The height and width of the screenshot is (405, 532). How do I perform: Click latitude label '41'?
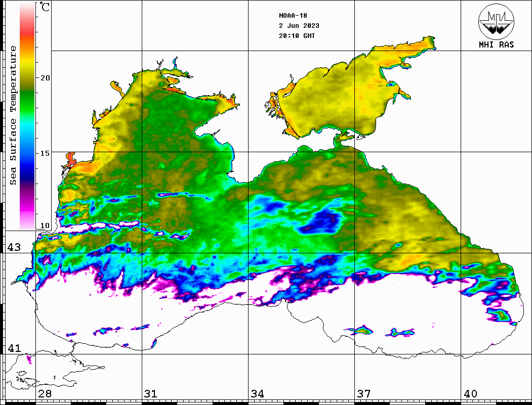point(14,348)
